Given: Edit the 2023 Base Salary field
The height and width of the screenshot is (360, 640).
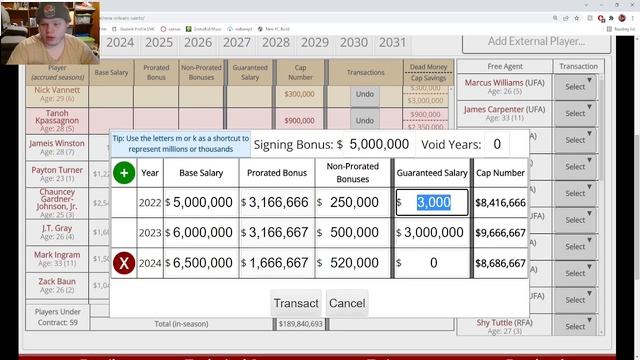Looking at the screenshot, I should (201, 233).
